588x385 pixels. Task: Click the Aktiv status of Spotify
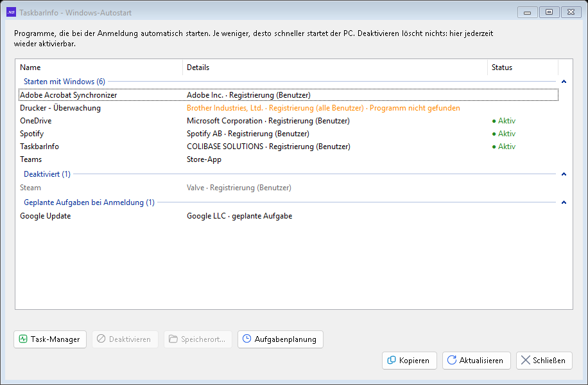point(504,133)
